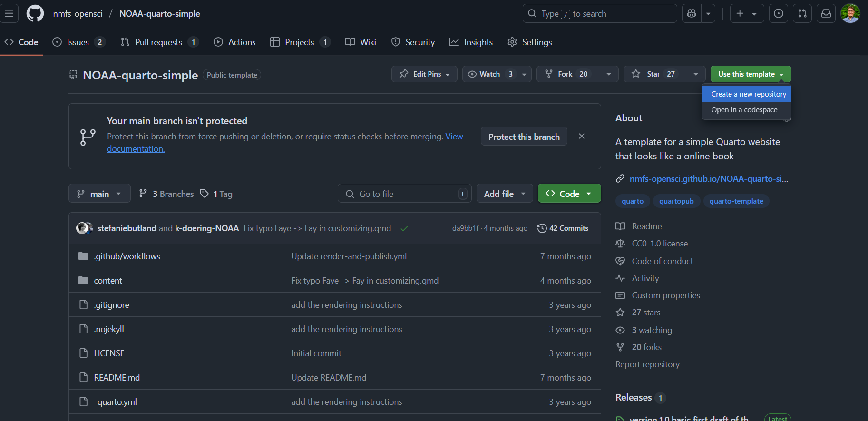The height and width of the screenshot is (421, 868).
Task: Click the .github/workflows folder icon
Action: tap(83, 256)
